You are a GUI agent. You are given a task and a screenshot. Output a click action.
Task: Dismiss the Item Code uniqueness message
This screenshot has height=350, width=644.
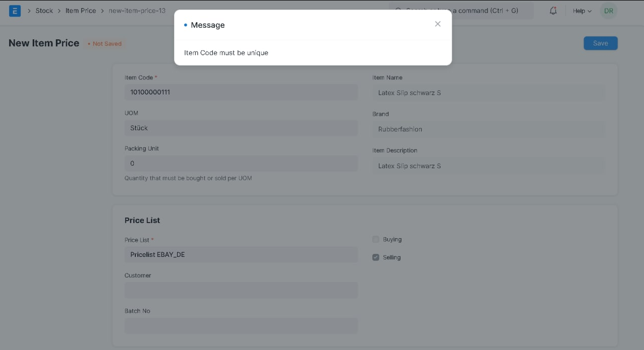click(x=437, y=24)
